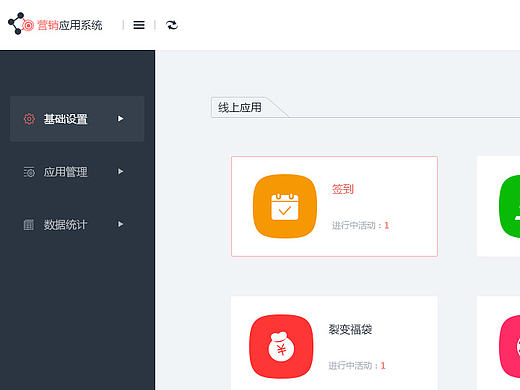Open 基础设置 in the sidebar
Viewport: 520px width, 390px height.
pos(77,119)
